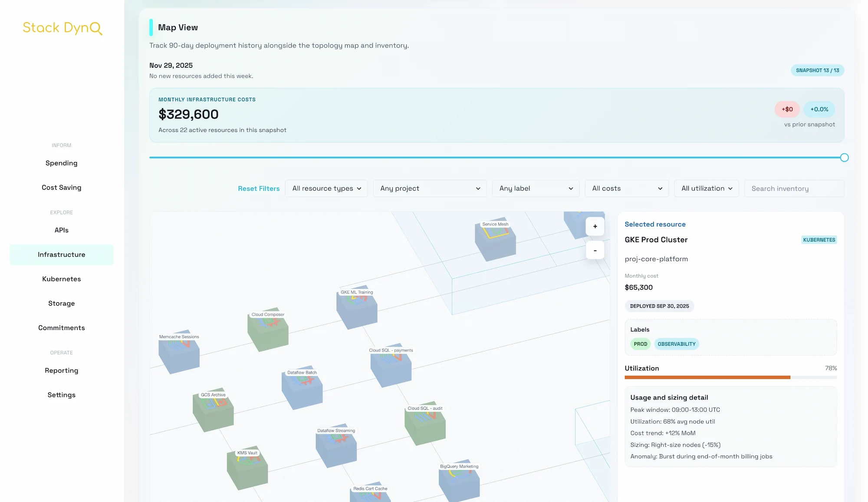Select the BigQuery Marketing node
868x502 pixels.
point(459,482)
